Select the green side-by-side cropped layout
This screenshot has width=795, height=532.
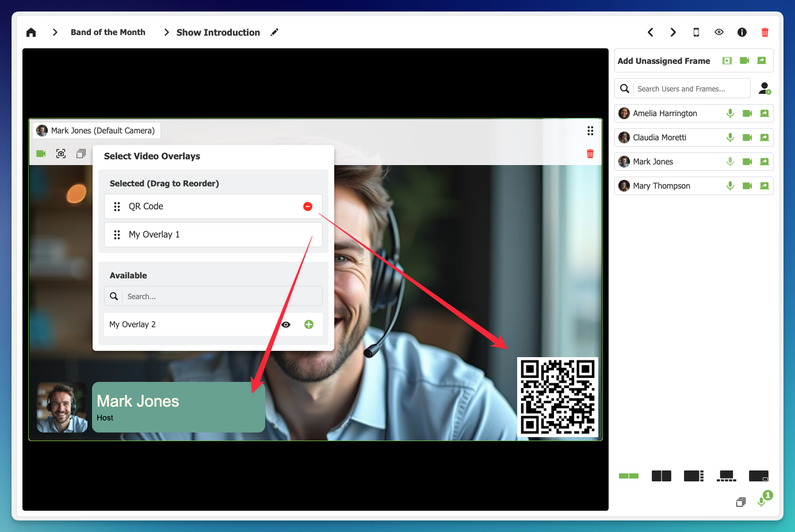[629, 476]
